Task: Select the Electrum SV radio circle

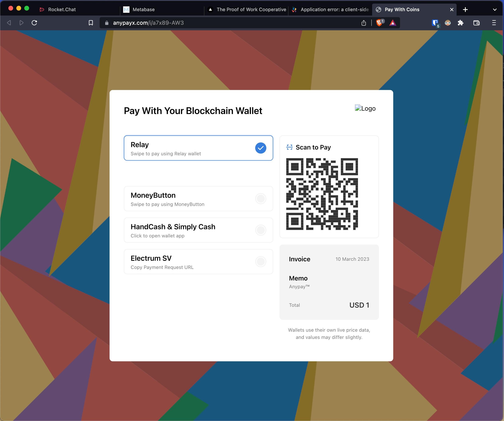Action: (x=261, y=262)
